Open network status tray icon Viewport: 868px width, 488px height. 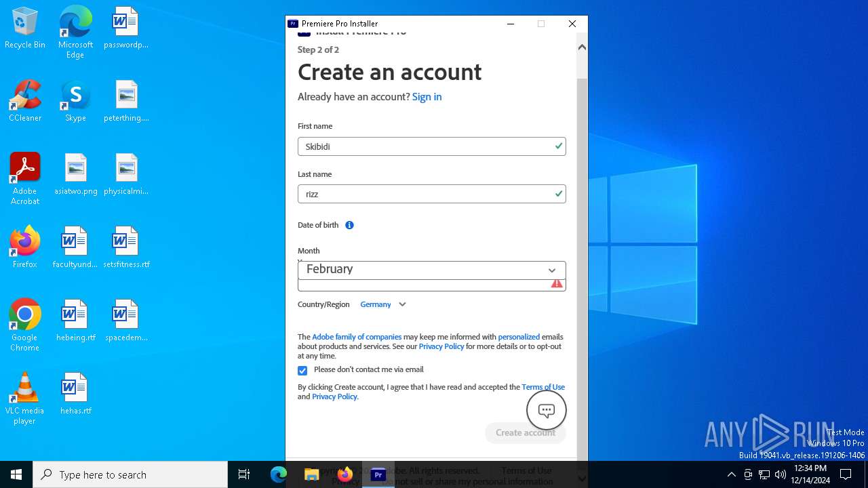[764, 474]
